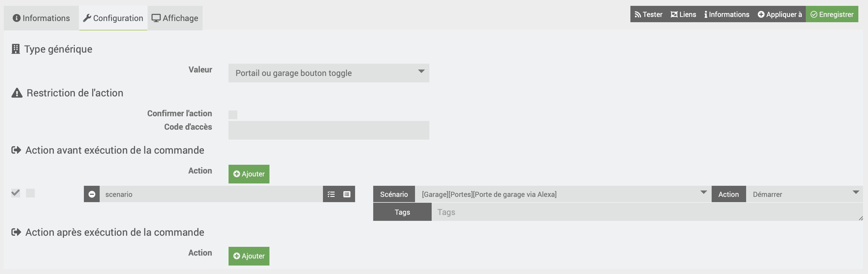Open Informations from the top-right toolbar

[727, 15]
